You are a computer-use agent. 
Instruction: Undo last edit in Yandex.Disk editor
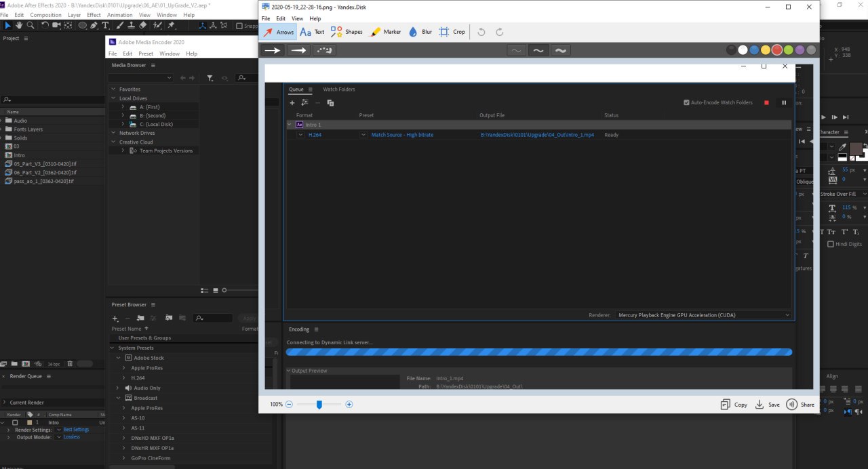coord(481,32)
